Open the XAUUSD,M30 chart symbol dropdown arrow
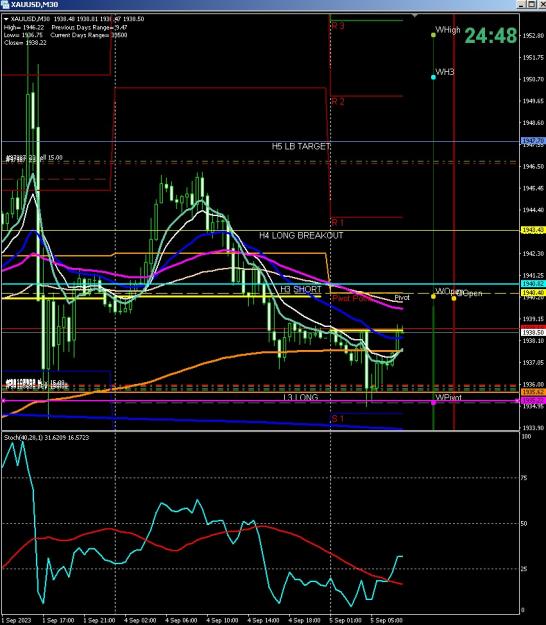Viewport: 546px width, 625px height. click(x=6, y=19)
